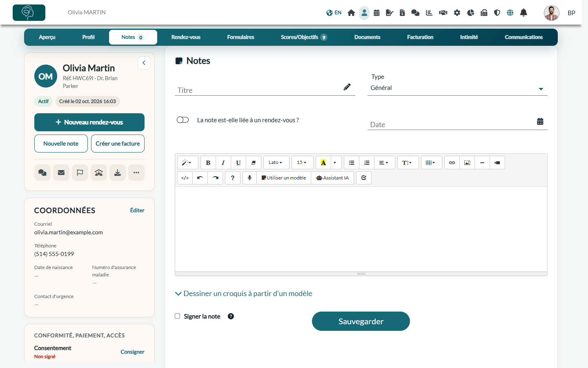Open the table insert dropdown
This screenshot has width=588, height=368.
coord(431,163)
